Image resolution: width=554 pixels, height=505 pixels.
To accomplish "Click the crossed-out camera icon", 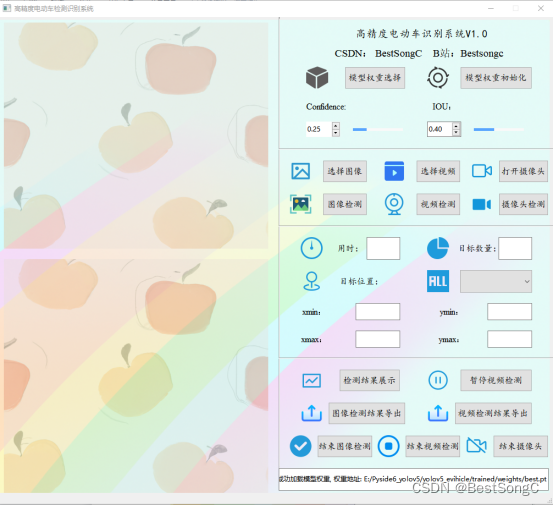I will (476, 445).
